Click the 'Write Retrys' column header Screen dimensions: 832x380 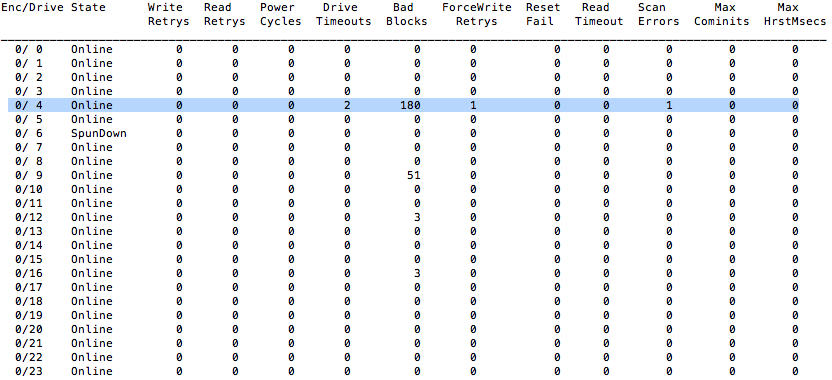(x=168, y=14)
